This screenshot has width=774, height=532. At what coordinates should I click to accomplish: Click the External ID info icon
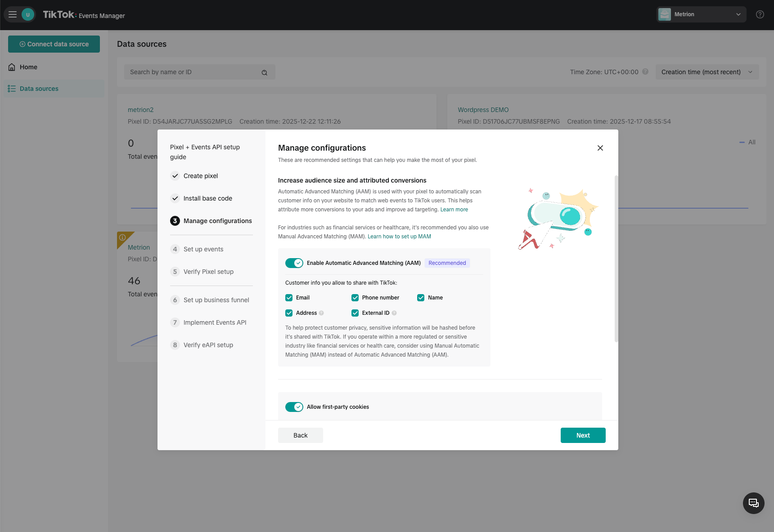[394, 313]
